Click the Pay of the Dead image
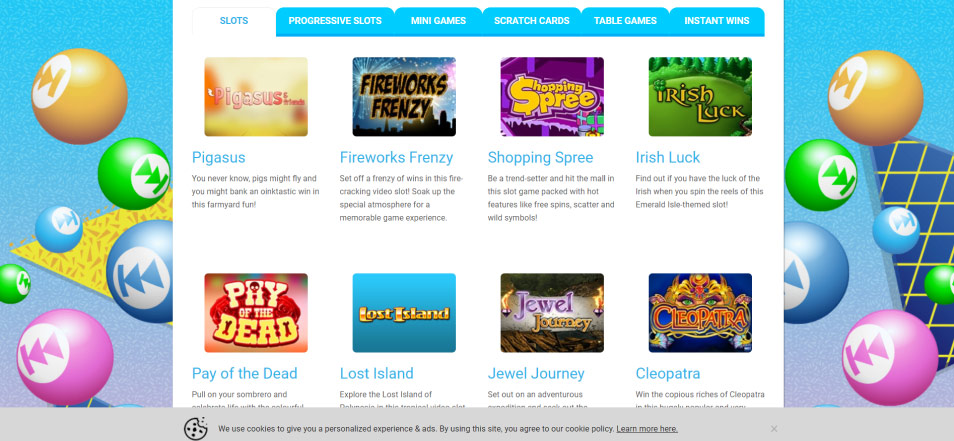The height and width of the screenshot is (441, 954). (256, 313)
